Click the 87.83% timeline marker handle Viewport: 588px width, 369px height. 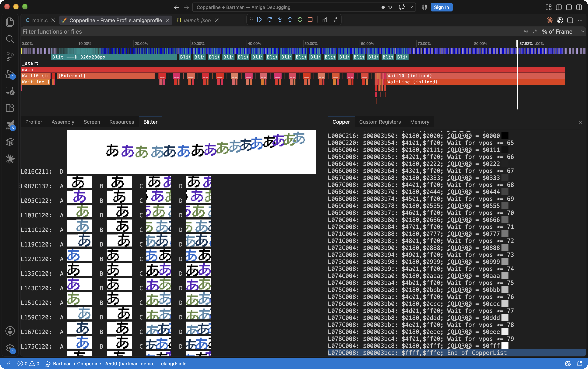[x=517, y=44]
